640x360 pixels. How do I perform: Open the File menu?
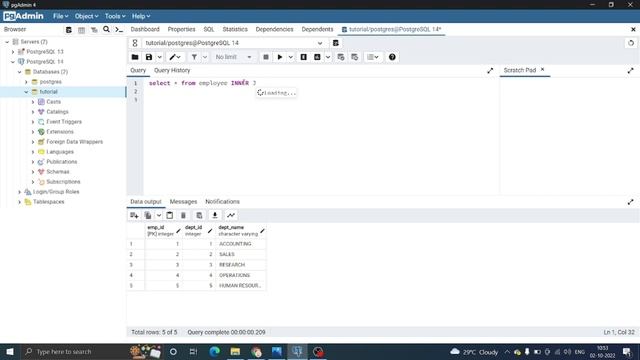[60, 16]
